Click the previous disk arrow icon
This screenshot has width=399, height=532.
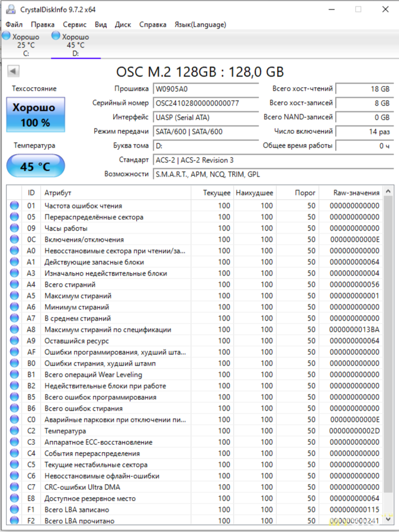pos(13,72)
